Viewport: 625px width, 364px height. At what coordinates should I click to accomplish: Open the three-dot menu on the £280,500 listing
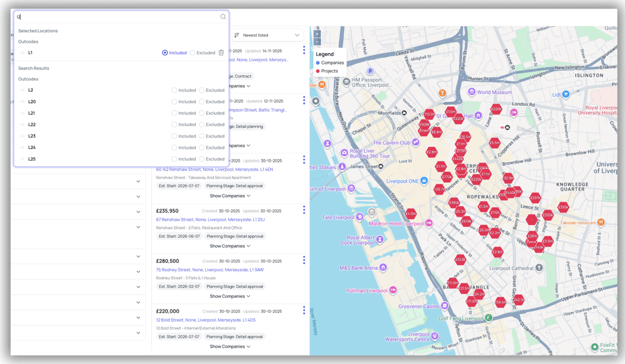click(304, 259)
